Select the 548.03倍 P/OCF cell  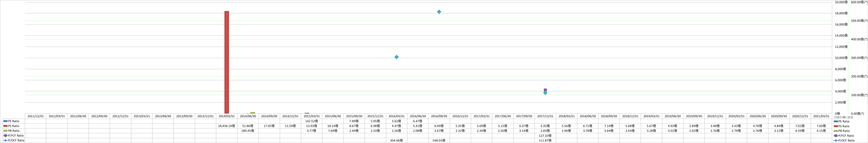click(x=439, y=140)
